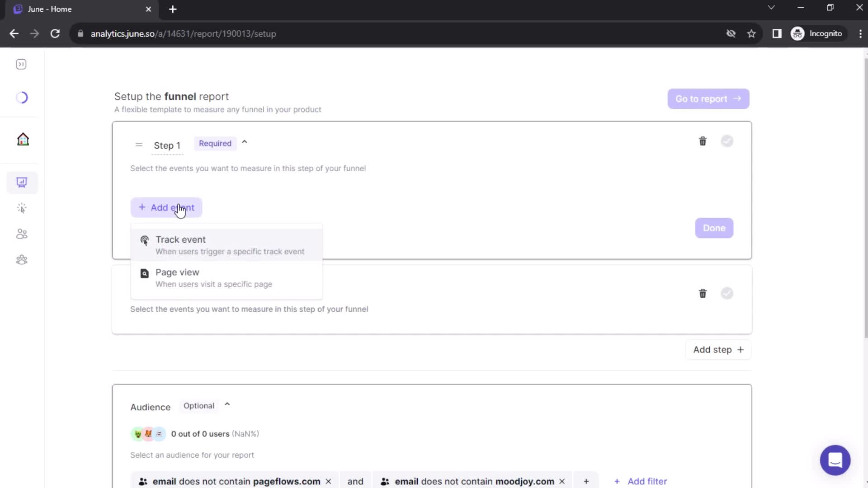This screenshot has height=488, width=868.
Task: Click the analytics/reports icon in sidebar
Action: click(21, 181)
